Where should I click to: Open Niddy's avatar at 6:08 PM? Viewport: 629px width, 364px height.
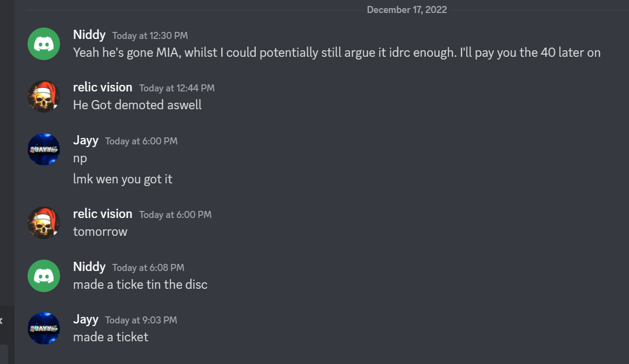(x=44, y=276)
